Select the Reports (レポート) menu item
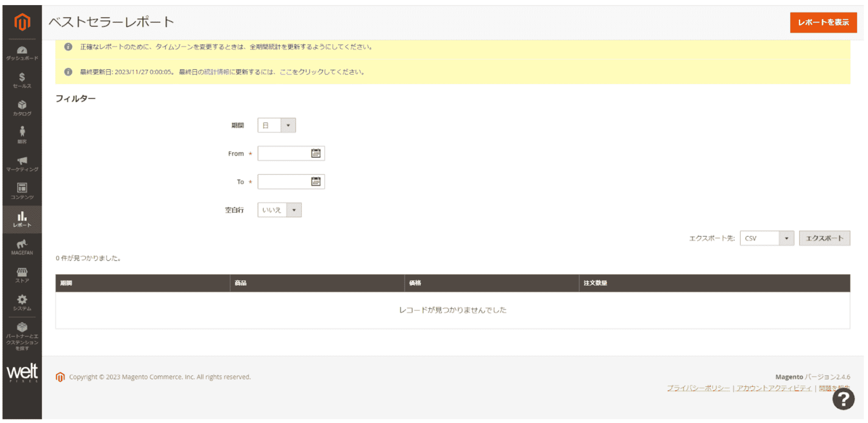This screenshot has height=423, width=868. tap(22, 219)
